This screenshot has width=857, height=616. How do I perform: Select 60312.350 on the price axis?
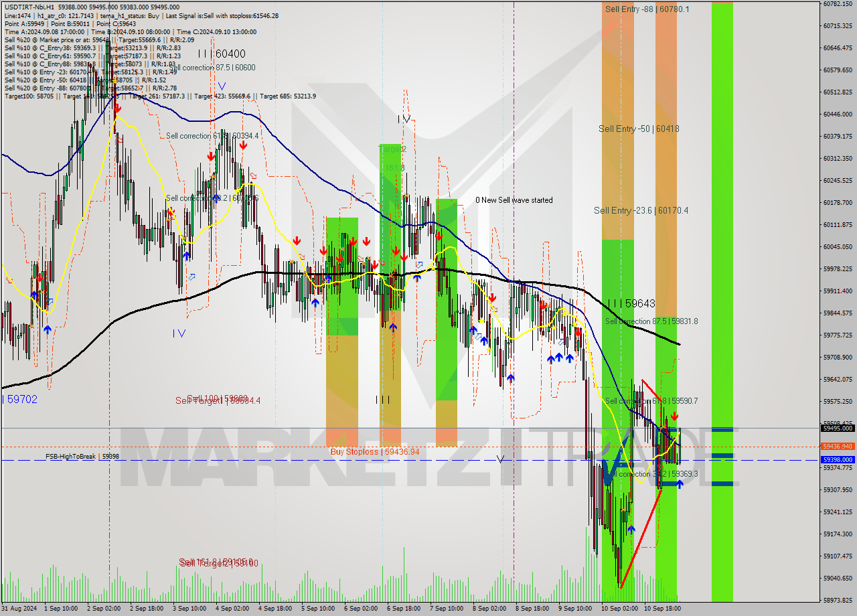click(x=837, y=158)
